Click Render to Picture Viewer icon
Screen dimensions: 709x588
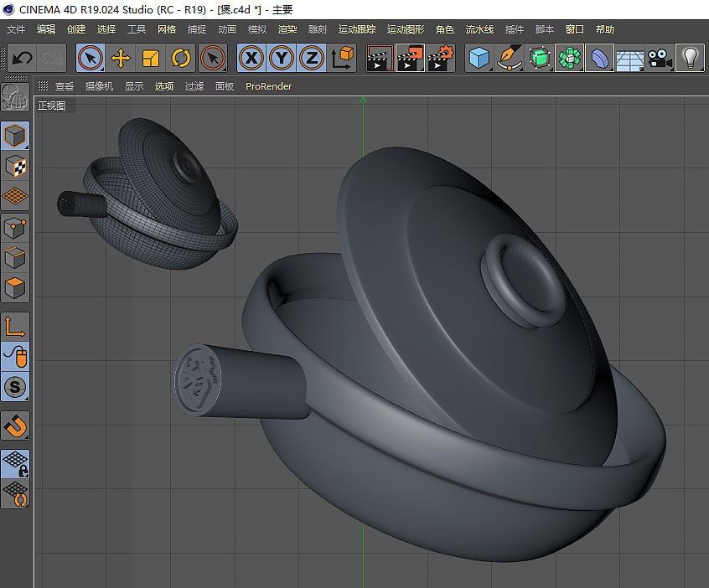click(x=410, y=58)
